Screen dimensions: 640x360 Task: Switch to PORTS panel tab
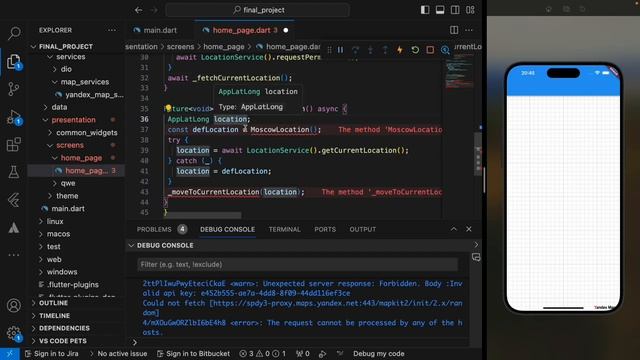click(325, 229)
